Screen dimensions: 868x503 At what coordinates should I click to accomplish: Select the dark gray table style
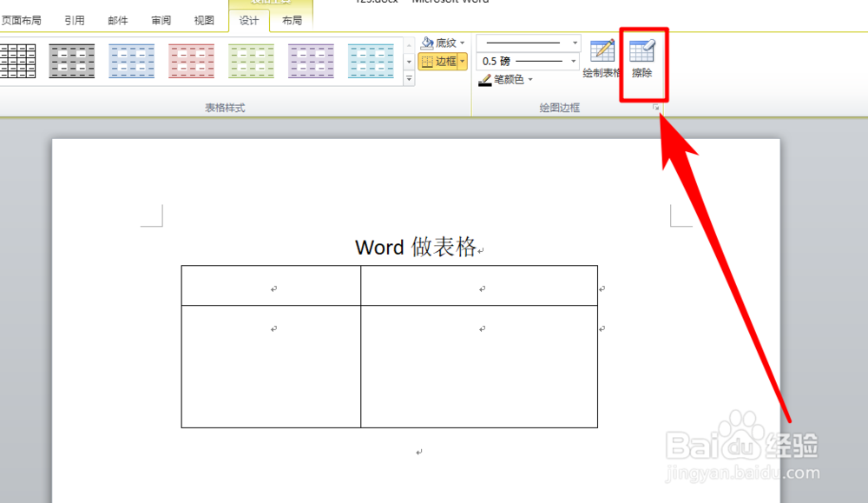click(x=71, y=61)
